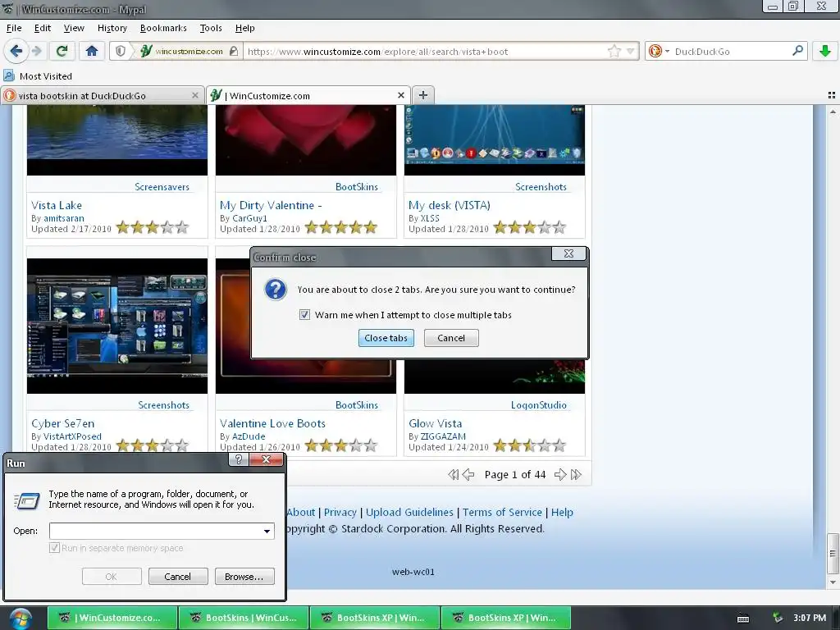Viewport: 840px width, 630px height.
Task: Open Most Visited bookmarks folder
Action: (x=38, y=76)
